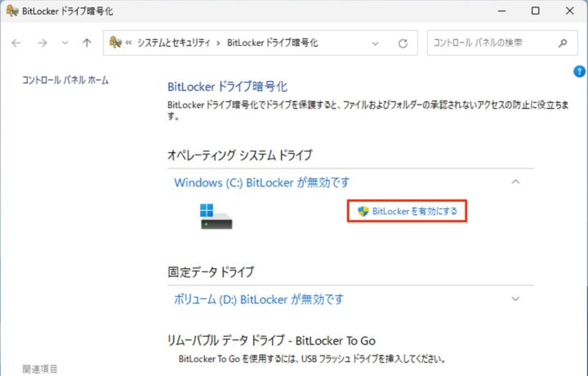Image resolution: width=588 pixels, height=376 pixels.
Task: Click the control panel search field
Action: (x=502, y=43)
